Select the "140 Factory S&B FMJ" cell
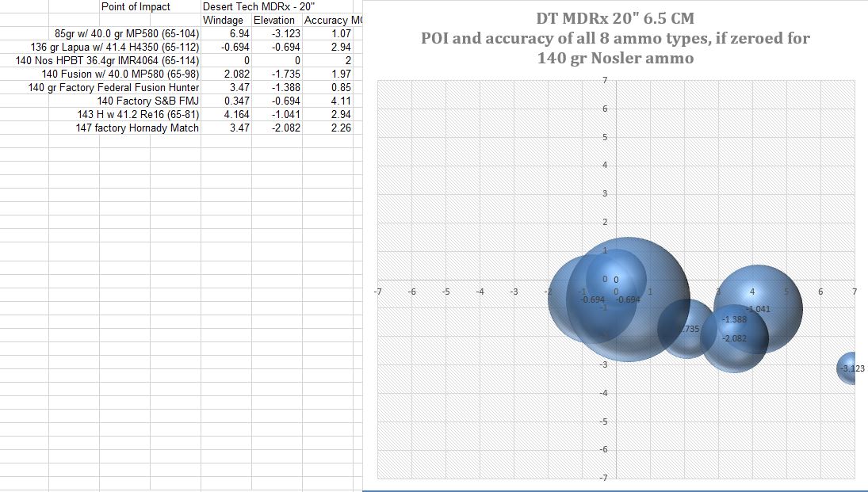Viewport: 868px width, 492px height. point(147,101)
